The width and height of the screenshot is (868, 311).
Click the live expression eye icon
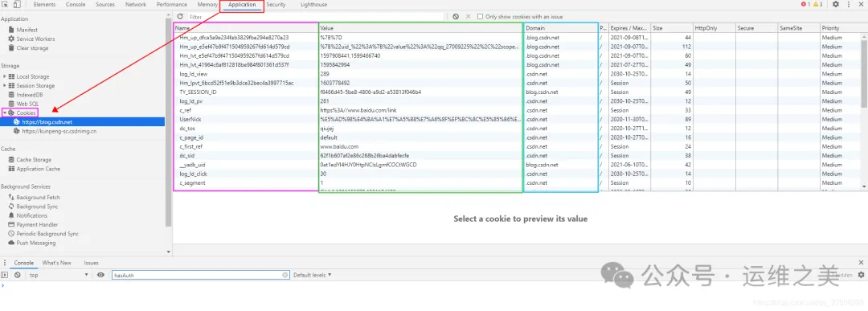pos(100,275)
